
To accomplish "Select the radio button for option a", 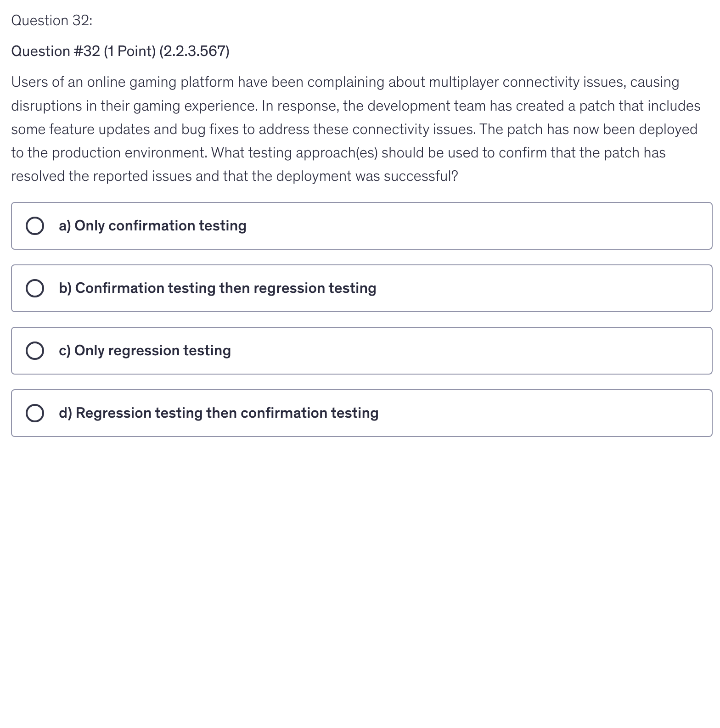I will (35, 226).
